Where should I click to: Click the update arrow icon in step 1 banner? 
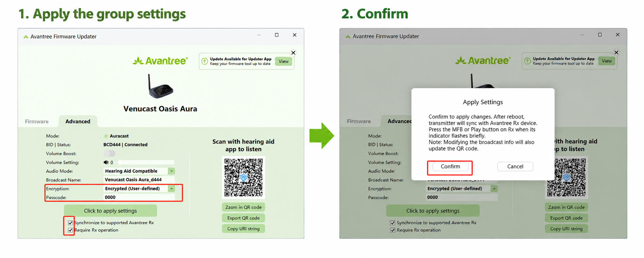tap(205, 61)
